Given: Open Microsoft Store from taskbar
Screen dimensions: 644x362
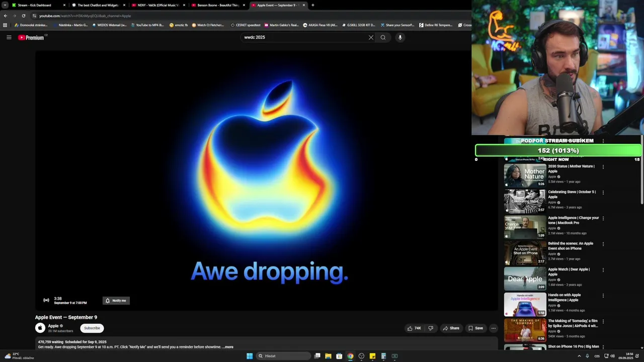Looking at the screenshot, I should click(339, 356).
